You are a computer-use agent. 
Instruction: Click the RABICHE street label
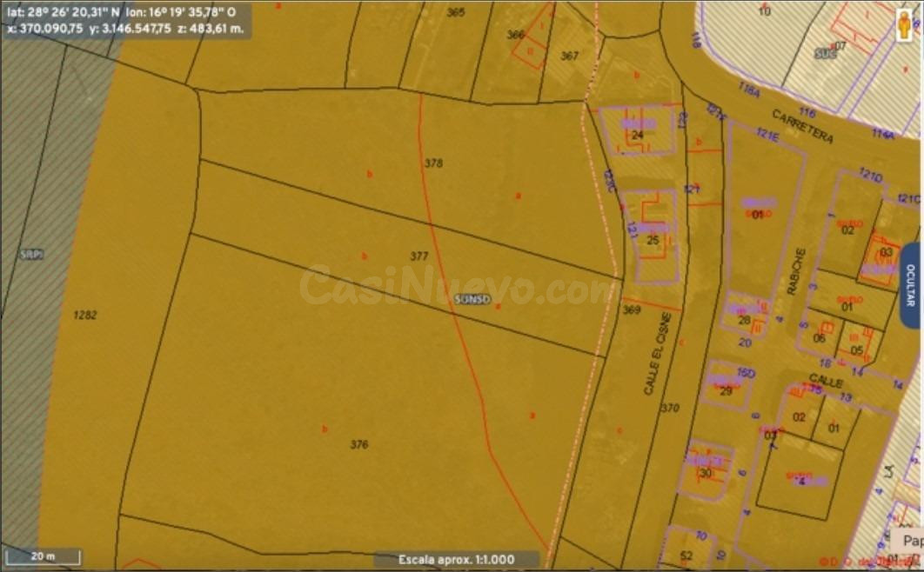click(795, 271)
